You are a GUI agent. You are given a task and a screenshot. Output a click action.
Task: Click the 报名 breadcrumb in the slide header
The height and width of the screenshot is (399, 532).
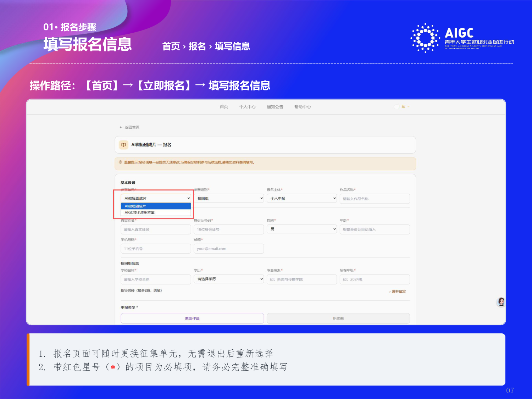pyautogui.click(x=197, y=46)
